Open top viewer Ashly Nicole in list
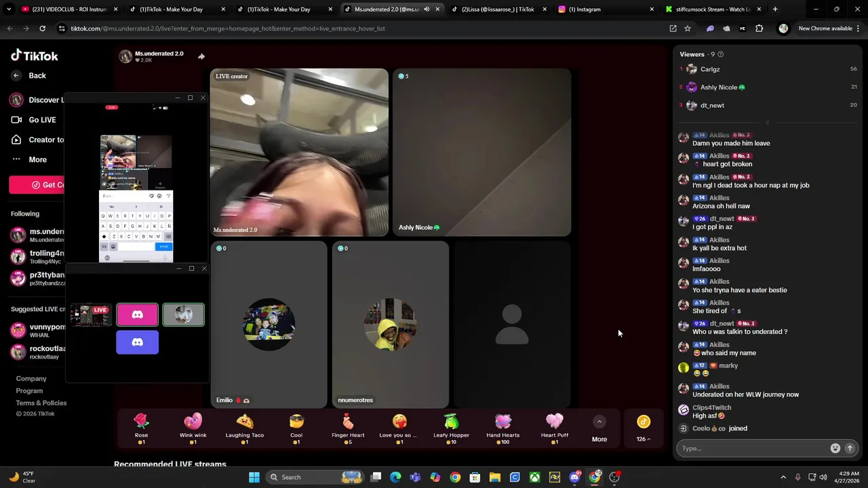 pos(768,87)
